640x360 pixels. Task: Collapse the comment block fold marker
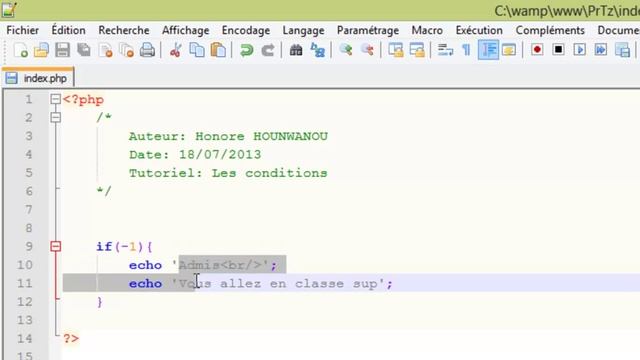coord(56,118)
